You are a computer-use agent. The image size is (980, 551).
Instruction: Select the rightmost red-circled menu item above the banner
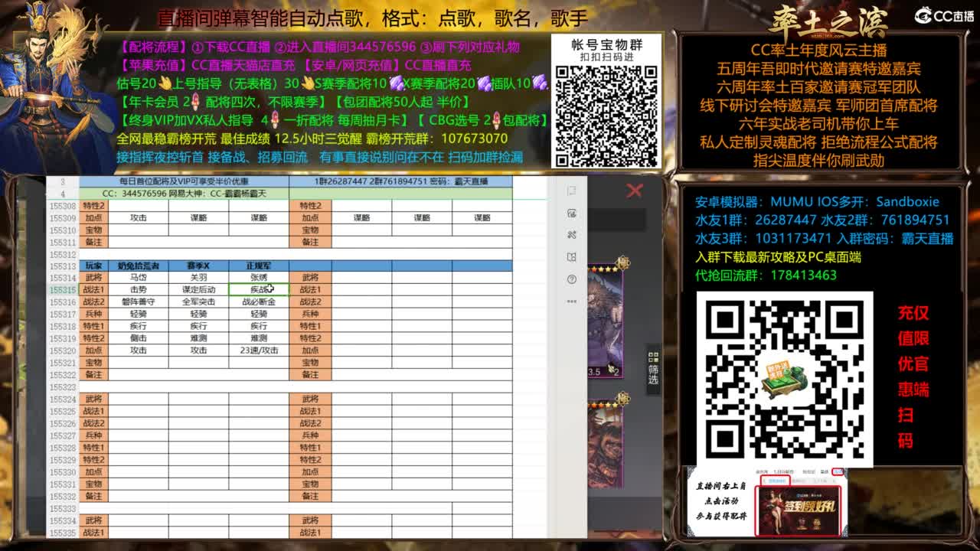[x=837, y=471]
